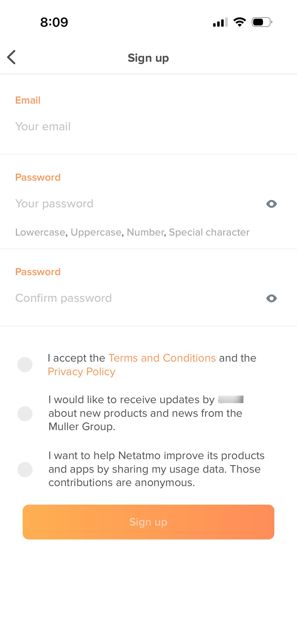Accept the Terms and Conditions checkbox

point(25,364)
